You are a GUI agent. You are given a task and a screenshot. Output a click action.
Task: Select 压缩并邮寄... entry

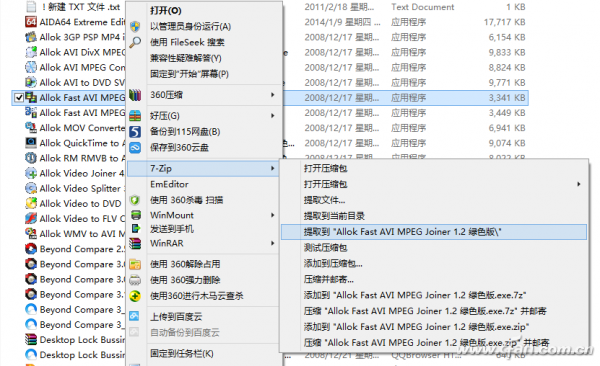[328, 279]
